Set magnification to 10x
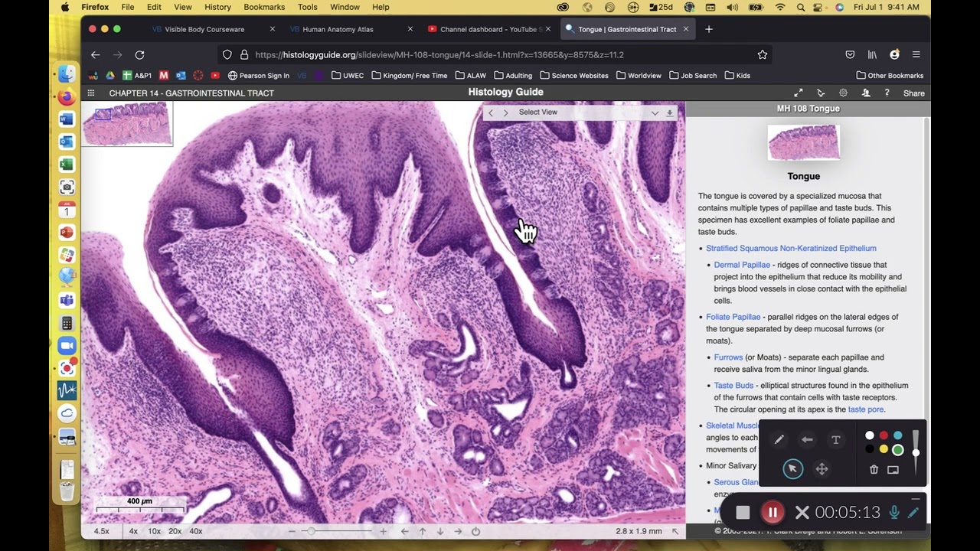Image resolution: width=980 pixels, height=551 pixels. (154, 531)
